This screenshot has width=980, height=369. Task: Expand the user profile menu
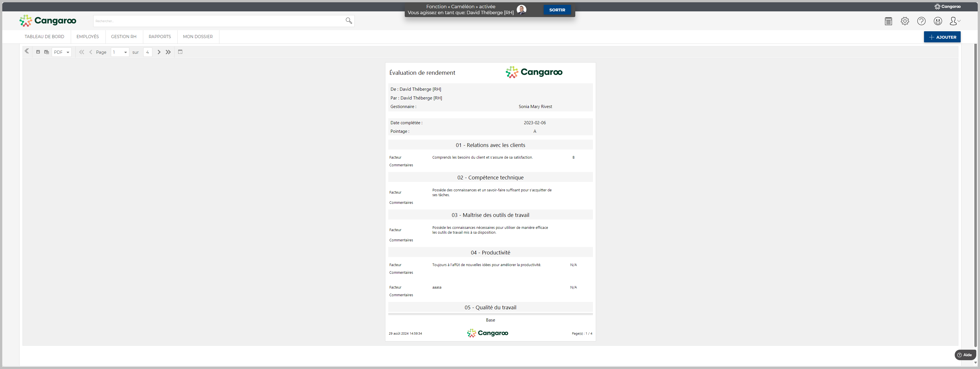(954, 21)
